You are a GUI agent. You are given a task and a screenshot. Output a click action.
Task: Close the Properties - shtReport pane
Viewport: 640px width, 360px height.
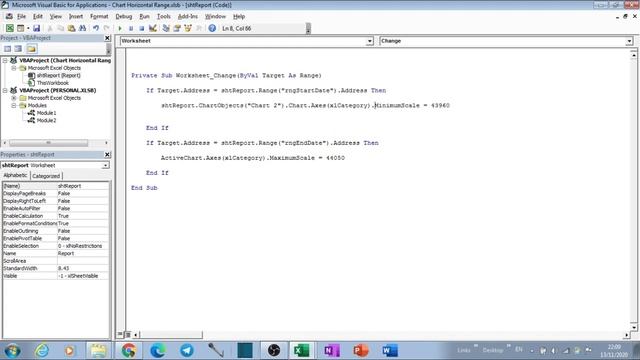click(107, 155)
